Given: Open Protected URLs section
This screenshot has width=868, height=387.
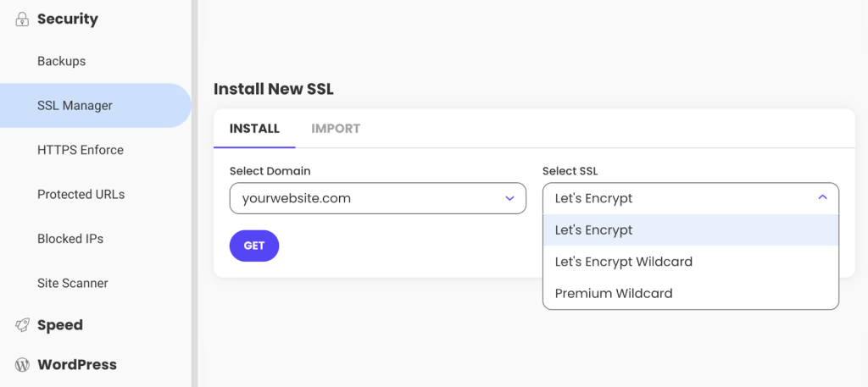Looking at the screenshot, I should tap(81, 194).
